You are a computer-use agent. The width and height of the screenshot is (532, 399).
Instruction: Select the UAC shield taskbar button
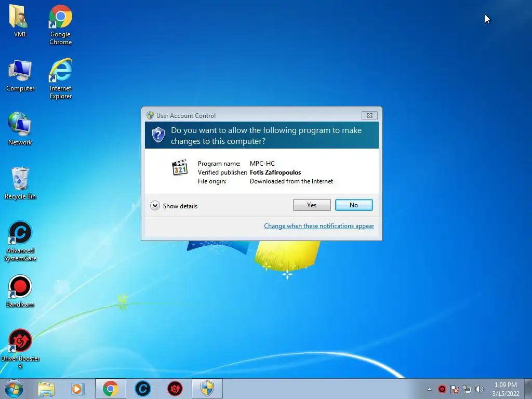click(207, 389)
